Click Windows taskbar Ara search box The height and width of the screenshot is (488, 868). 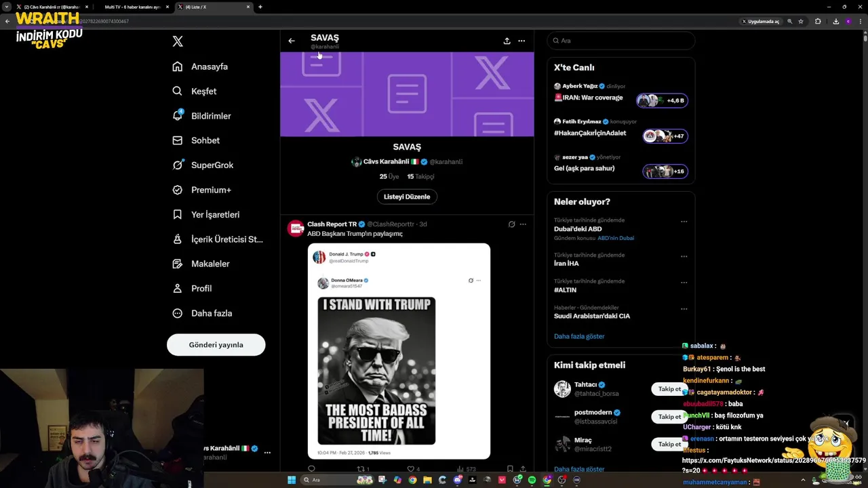(336, 480)
